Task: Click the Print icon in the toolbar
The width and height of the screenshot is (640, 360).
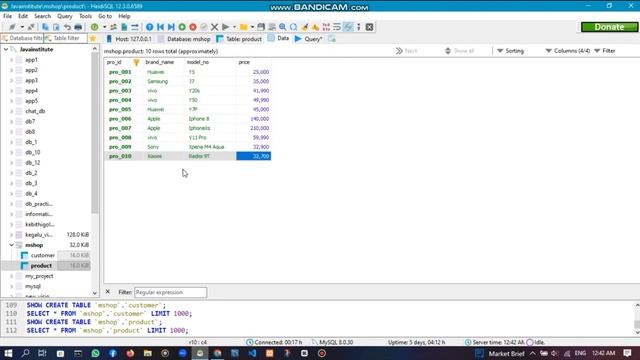Action: [78, 27]
